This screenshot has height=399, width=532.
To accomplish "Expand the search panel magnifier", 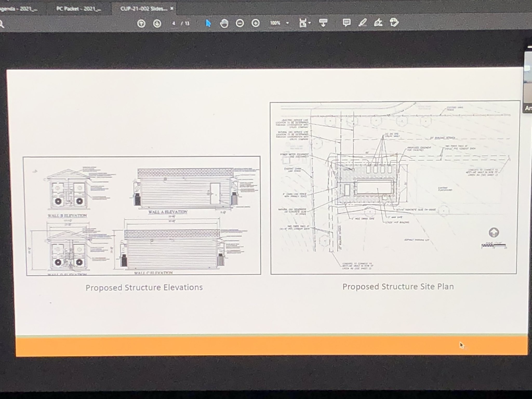I will tap(2, 23).
